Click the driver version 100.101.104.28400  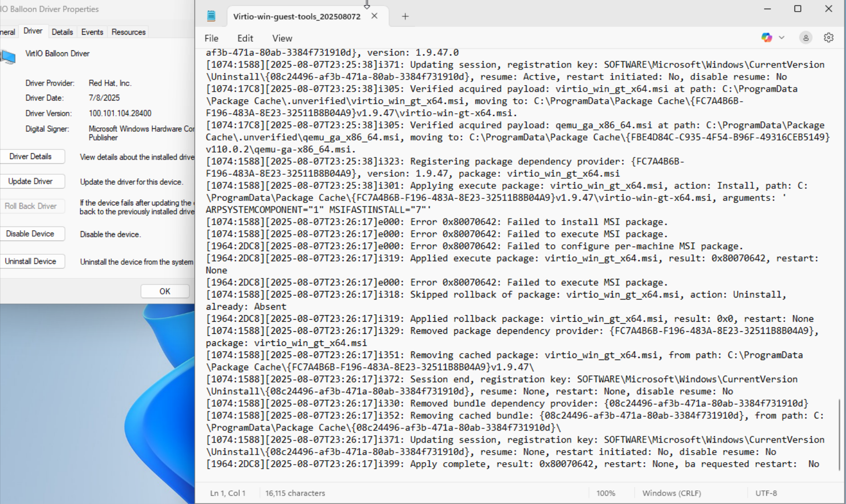pos(120,113)
